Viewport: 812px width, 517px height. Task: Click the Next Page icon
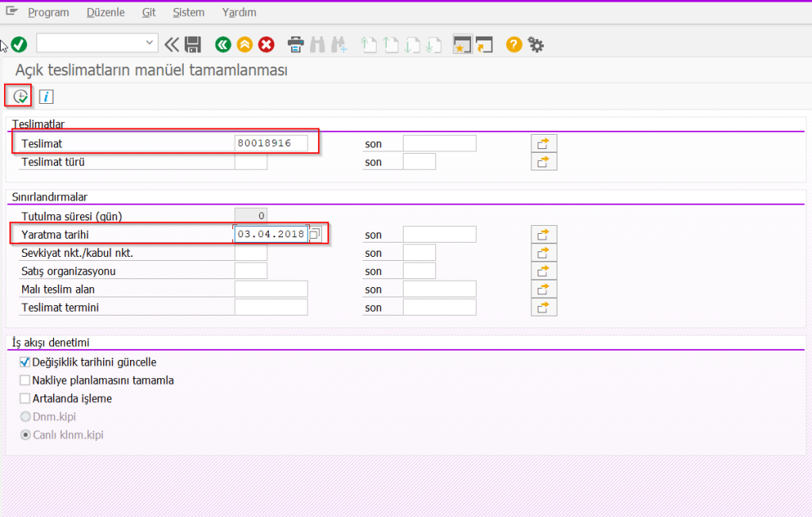(412, 44)
